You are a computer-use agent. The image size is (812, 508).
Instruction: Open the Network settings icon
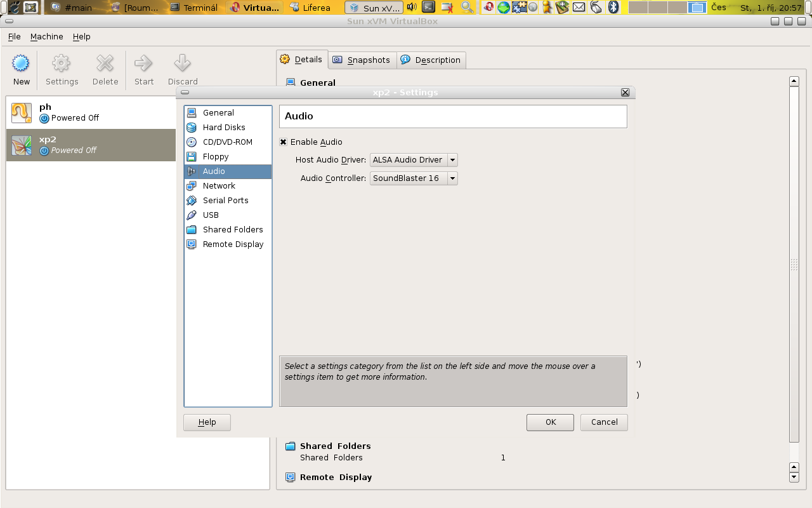pos(192,186)
